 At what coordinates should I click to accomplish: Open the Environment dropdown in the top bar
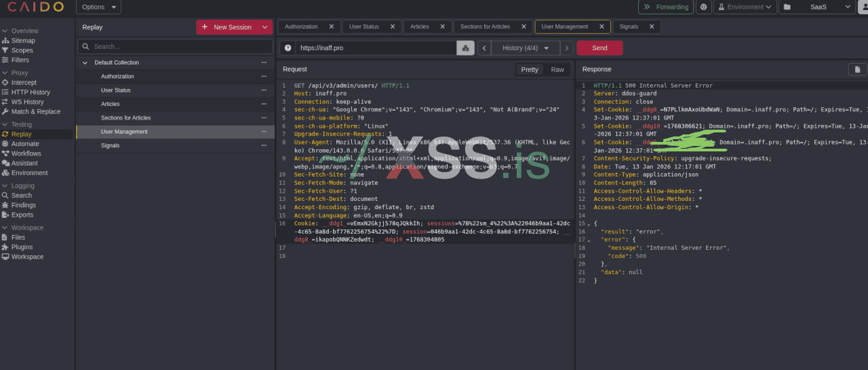745,7
